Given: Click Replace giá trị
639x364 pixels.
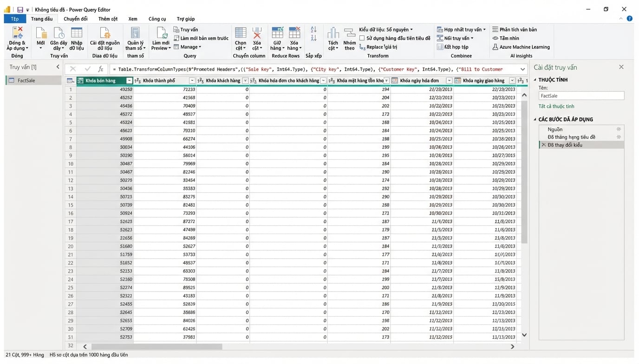Looking at the screenshot, I should pyautogui.click(x=378, y=47).
